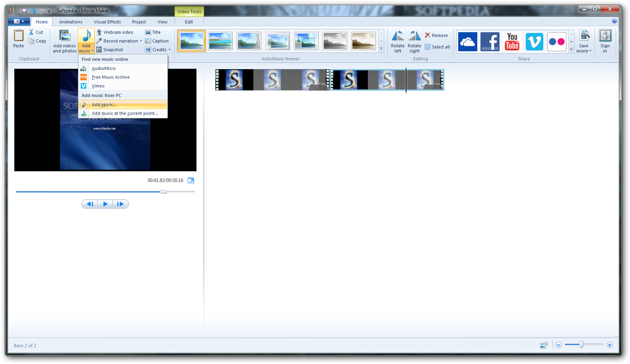Viewport: 630px width, 364px height.
Task: Customize the Quick Access Toolbar dropdown
Action: [x=49, y=11]
